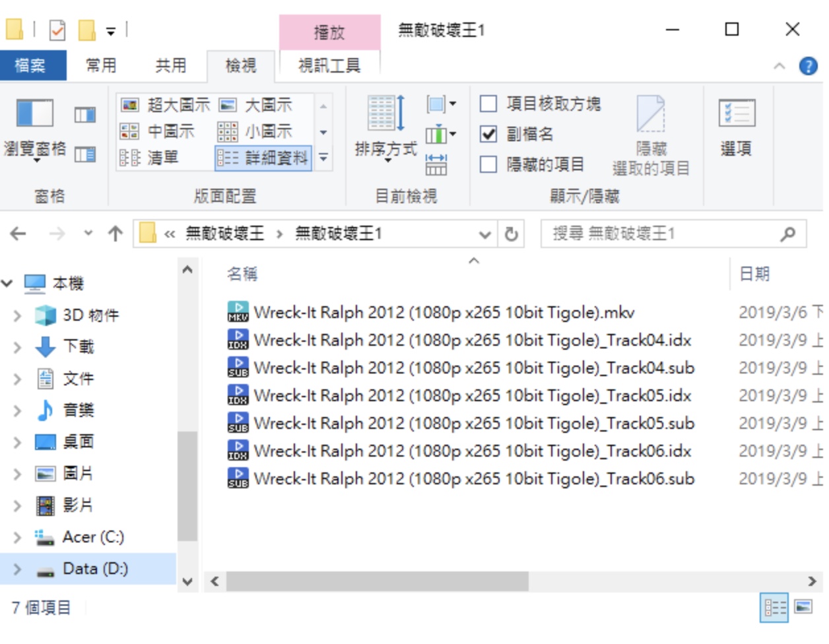
Task: Toggle the Details pane icon in 窗格 group
Action: pos(85,155)
